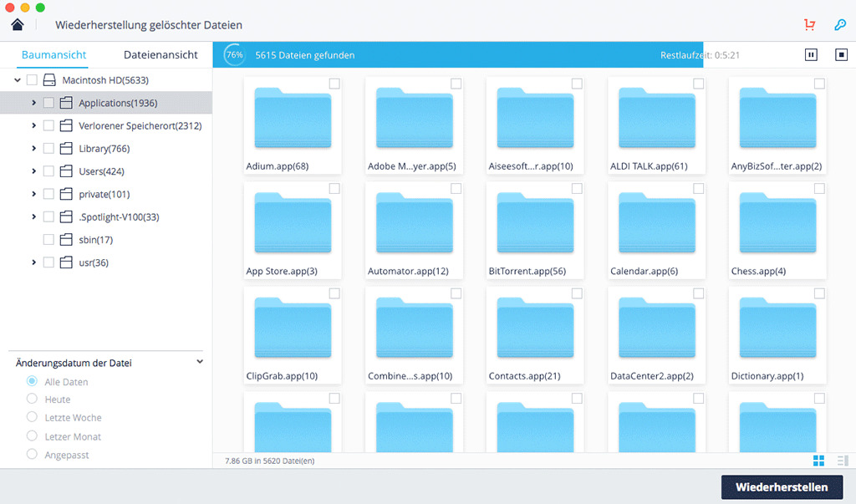
Task: Select the Letzer Monat radio option
Action: click(x=33, y=435)
